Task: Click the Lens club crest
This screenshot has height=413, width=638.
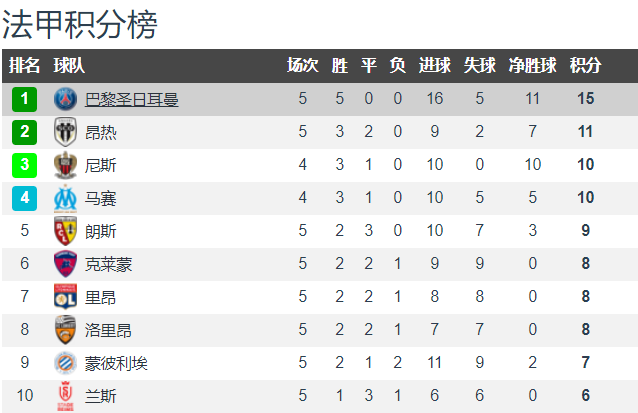Action: point(66,231)
